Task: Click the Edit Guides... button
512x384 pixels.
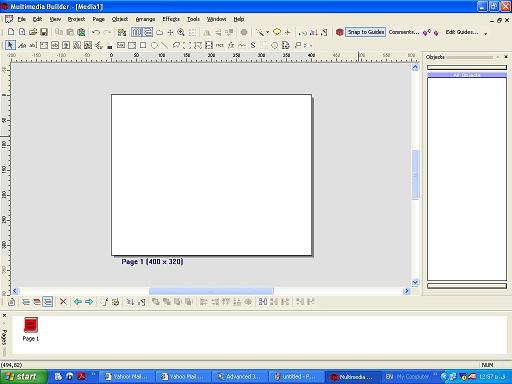Action: 462,32
